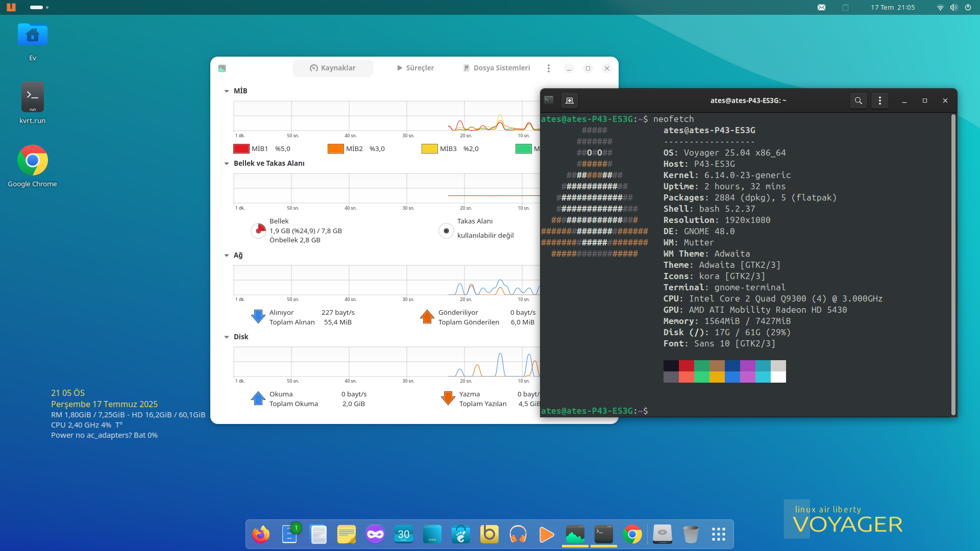980x551 pixels.
Task: Open the disk drive icon in the dock
Action: 663,534
